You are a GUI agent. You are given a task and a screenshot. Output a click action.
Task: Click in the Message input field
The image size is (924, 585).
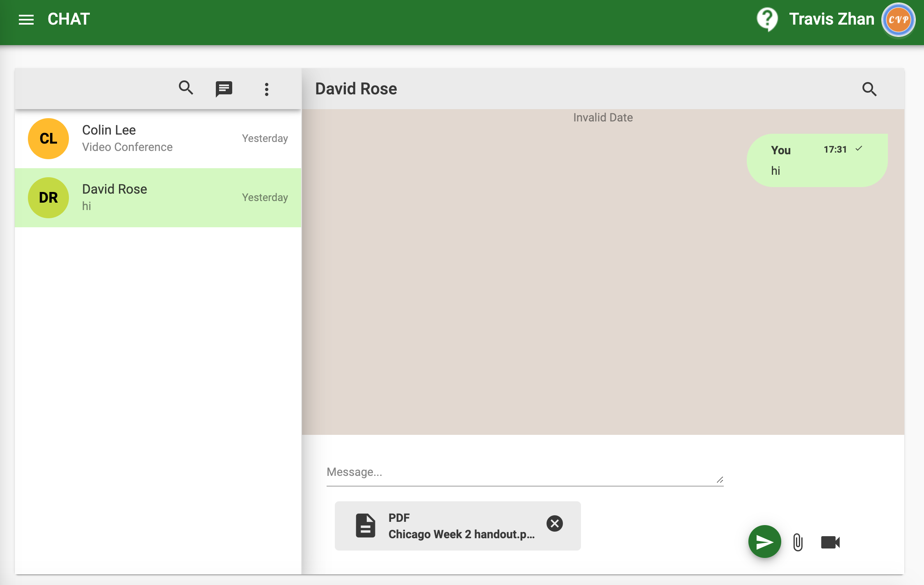click(521, 472)
